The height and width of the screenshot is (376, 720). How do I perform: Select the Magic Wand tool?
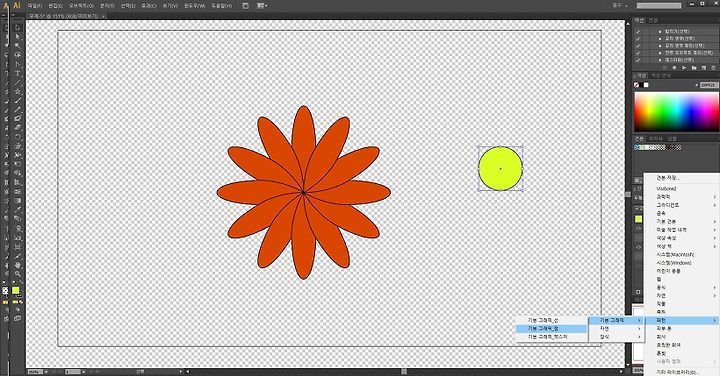tap(18, 45)
